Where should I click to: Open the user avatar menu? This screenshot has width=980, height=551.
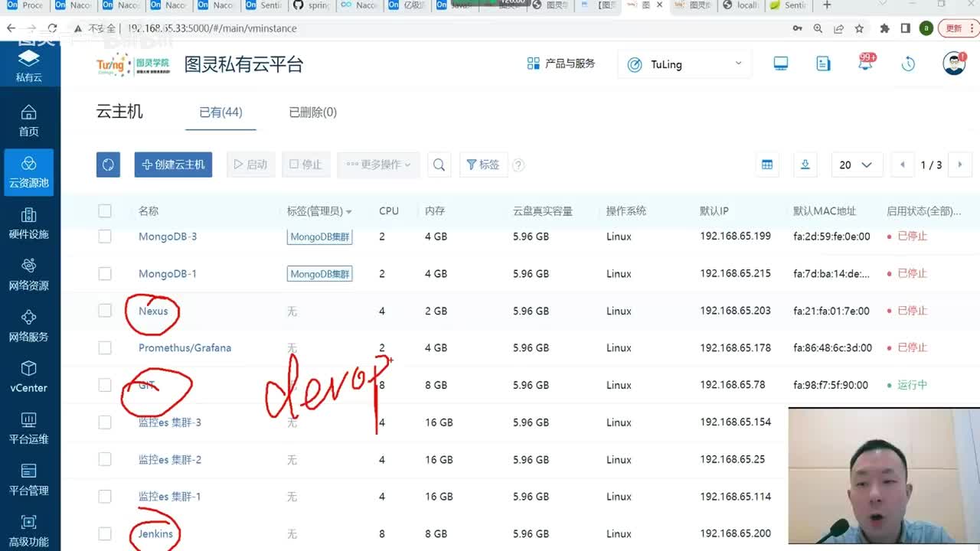tap(954, 64)
